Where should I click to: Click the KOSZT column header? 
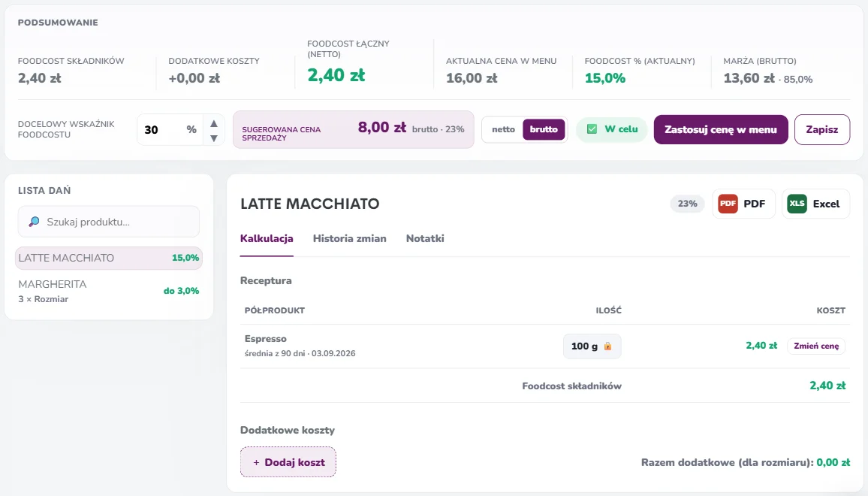831,310
